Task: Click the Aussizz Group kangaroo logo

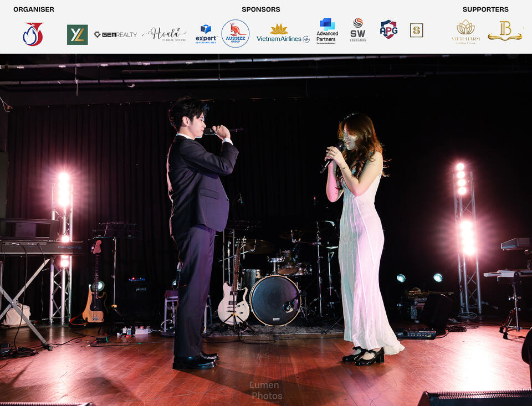Action: pos(236,34)
